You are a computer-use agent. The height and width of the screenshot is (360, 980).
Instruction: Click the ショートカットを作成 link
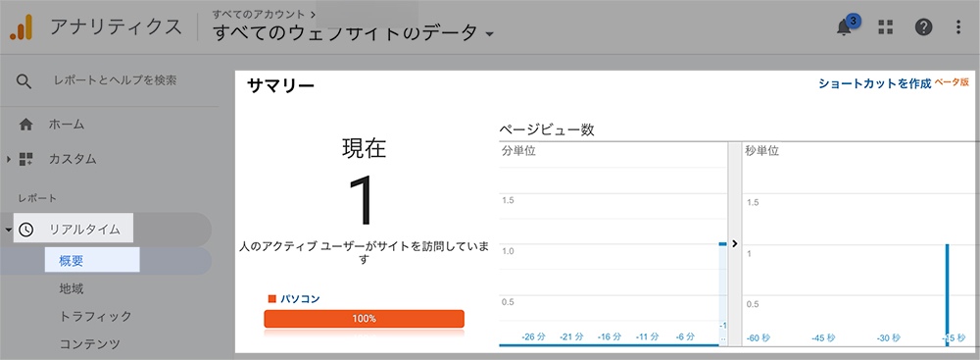(x=874, y=83)
